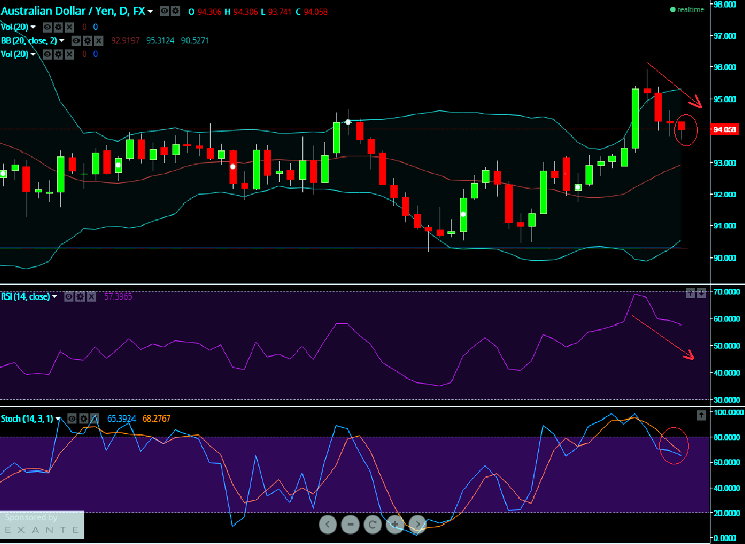
Task: Open settings gear of the upper Vol (20) indicator
Action: coord(58,27)
